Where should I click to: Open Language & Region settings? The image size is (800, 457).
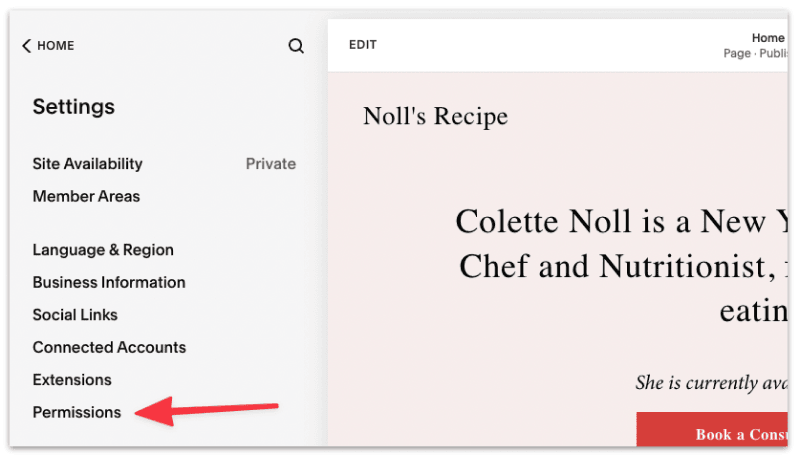pos(103,250)
